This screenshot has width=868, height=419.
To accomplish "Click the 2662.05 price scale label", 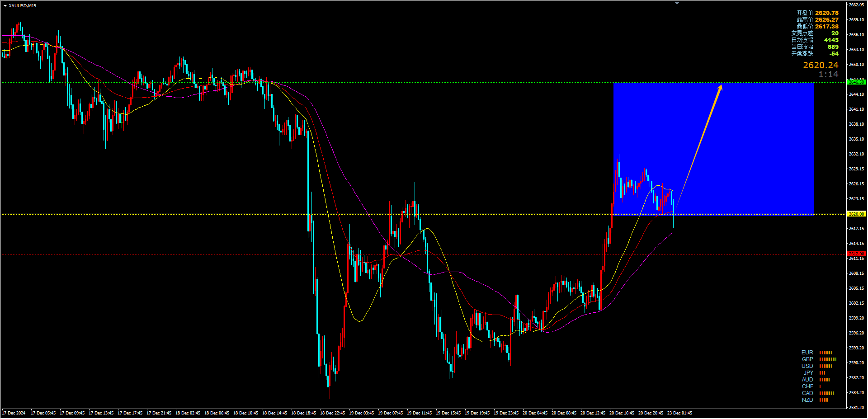I will tap(856, 5).
